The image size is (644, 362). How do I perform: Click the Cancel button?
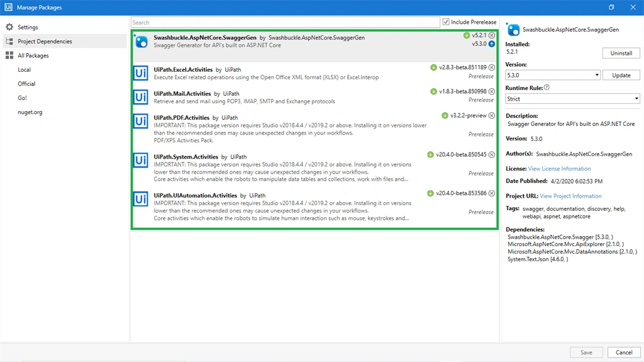coord(624,352)
